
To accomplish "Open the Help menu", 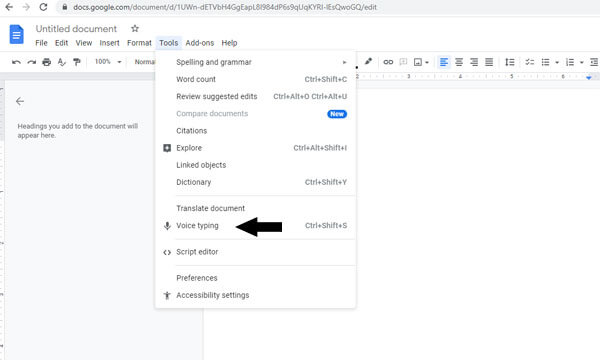I will click(229, 43).
